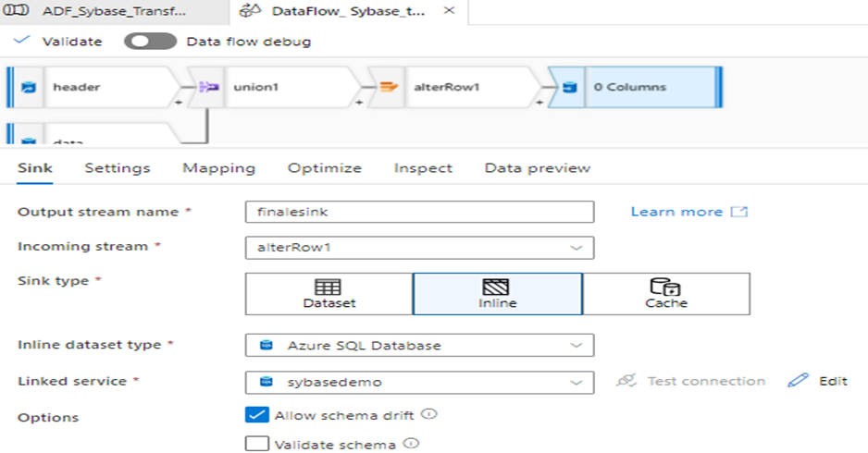Select the 0 Columns sink node
The image size is (868, 453).
(x=635, y=87)
